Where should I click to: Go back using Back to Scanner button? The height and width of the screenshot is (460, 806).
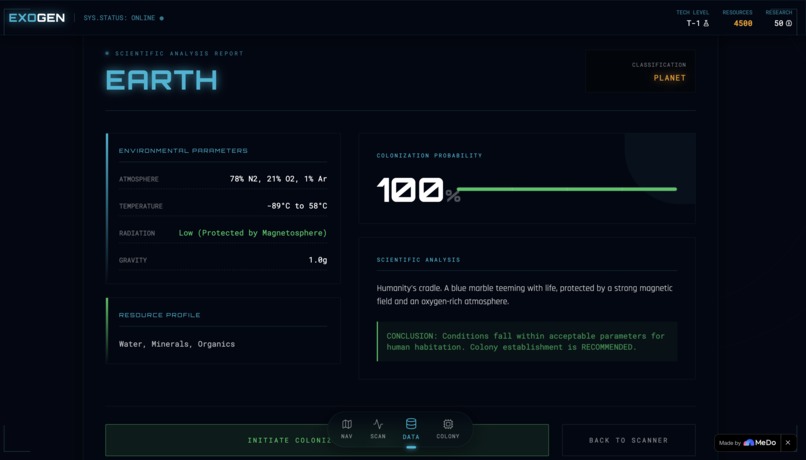click(x=628, y=440)
